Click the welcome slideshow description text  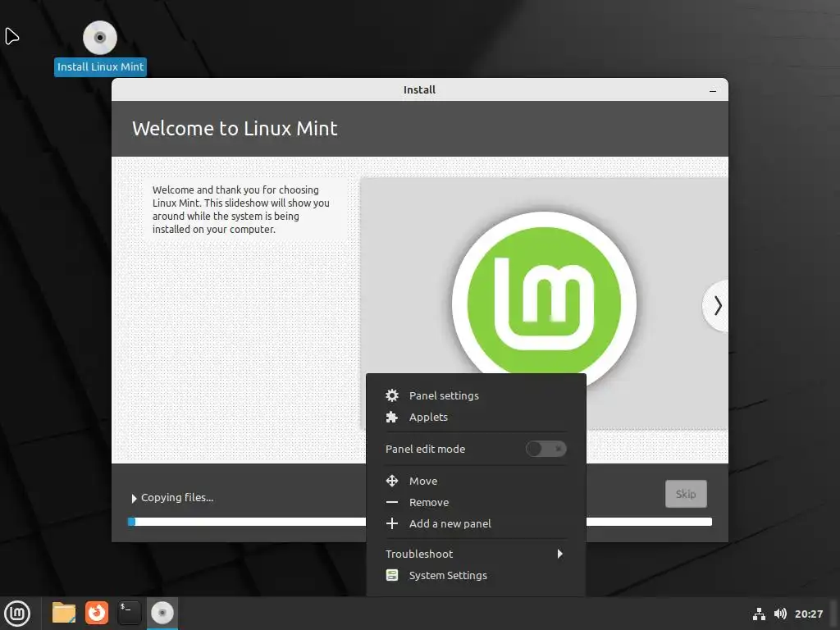[241, 209]
